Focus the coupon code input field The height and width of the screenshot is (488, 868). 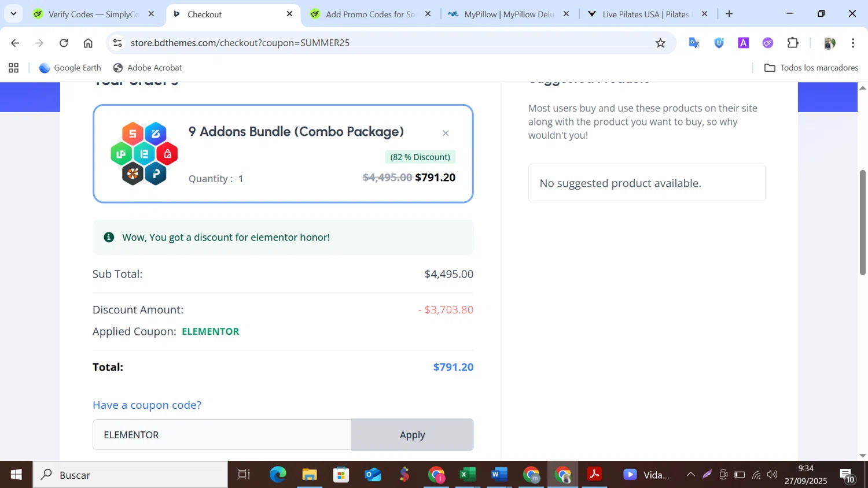tap(222, 435)
